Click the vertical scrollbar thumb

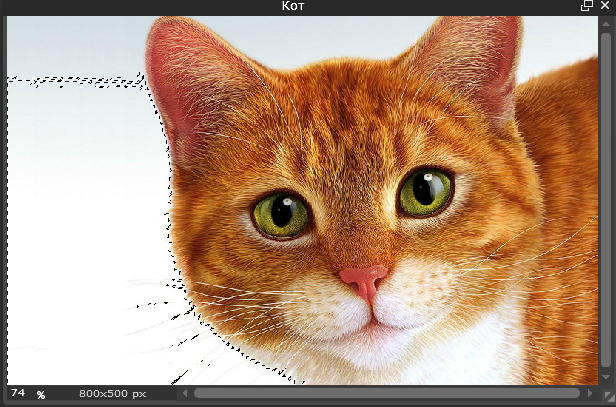(x=606, y=201)
